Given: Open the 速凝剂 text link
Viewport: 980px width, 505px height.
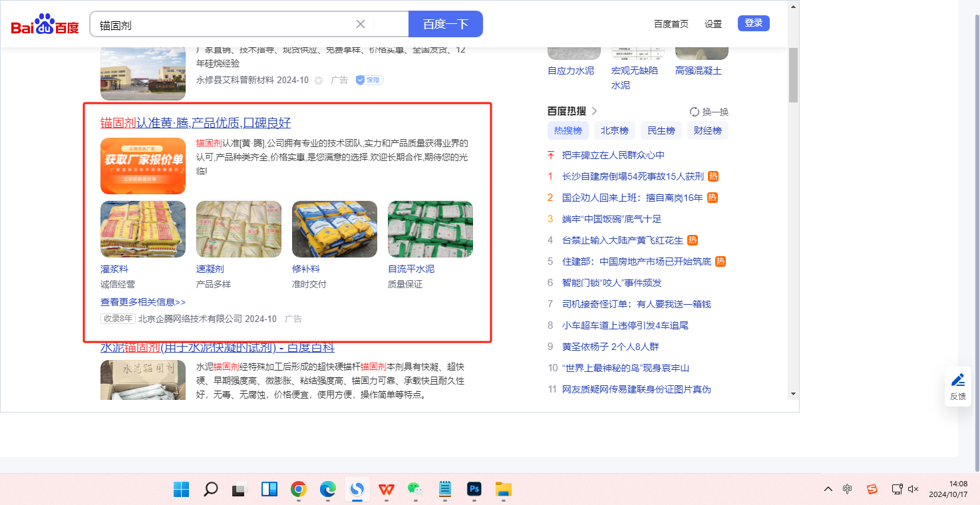Looking at the screenshot, I should click(210, 269).
